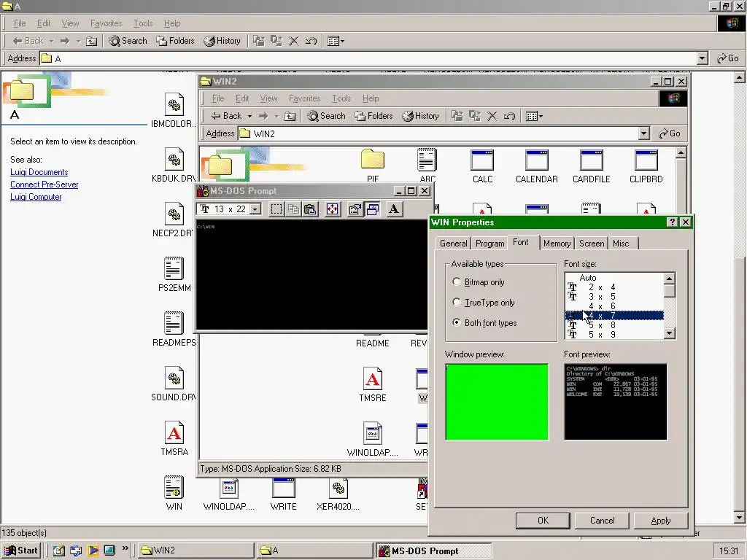Screen dimensions: 747x560
Task: Switch to the A taskbar button
Action: tap(314, 551)
